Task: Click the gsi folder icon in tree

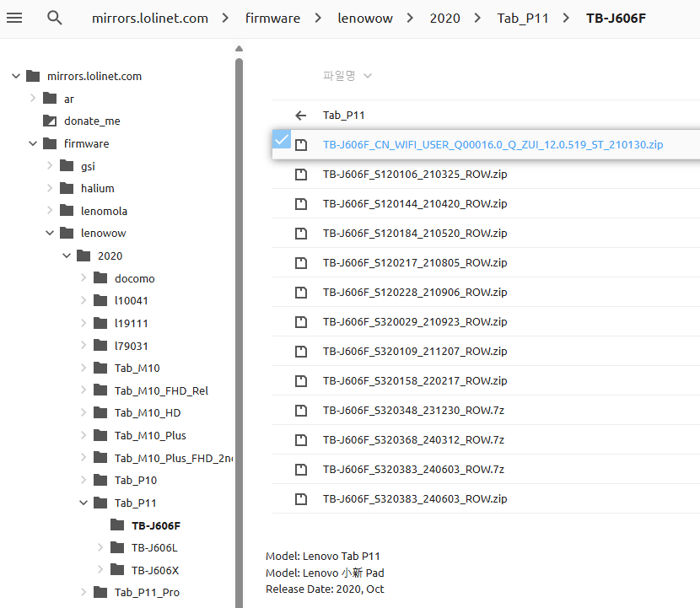Action: click(67, 165)
